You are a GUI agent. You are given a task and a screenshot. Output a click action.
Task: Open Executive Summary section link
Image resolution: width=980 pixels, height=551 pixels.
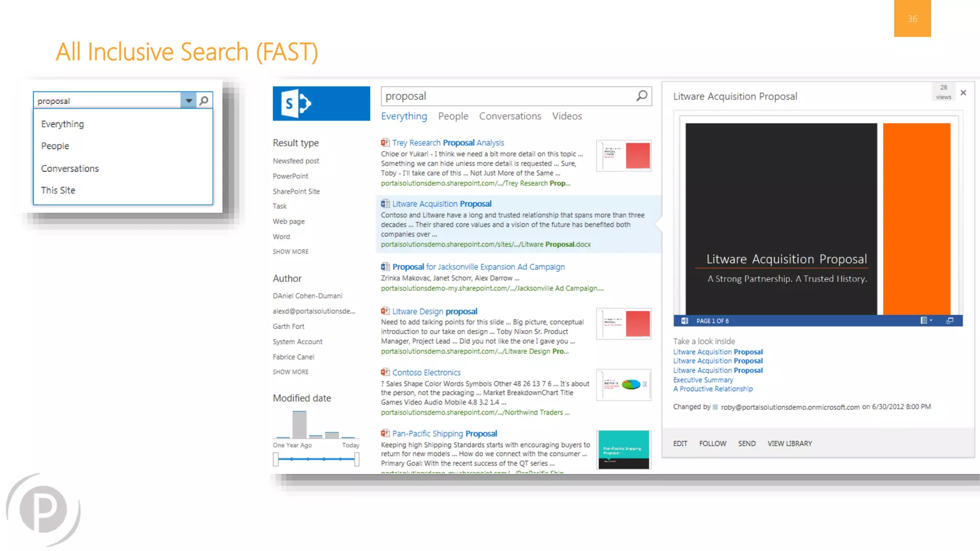703,380
